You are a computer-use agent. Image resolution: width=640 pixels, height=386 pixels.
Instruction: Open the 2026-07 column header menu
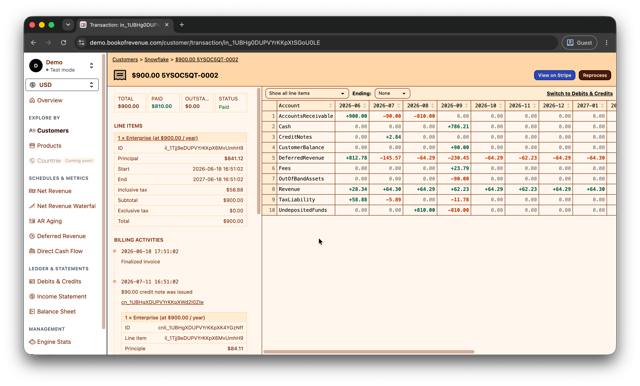[x=398, y=106]
